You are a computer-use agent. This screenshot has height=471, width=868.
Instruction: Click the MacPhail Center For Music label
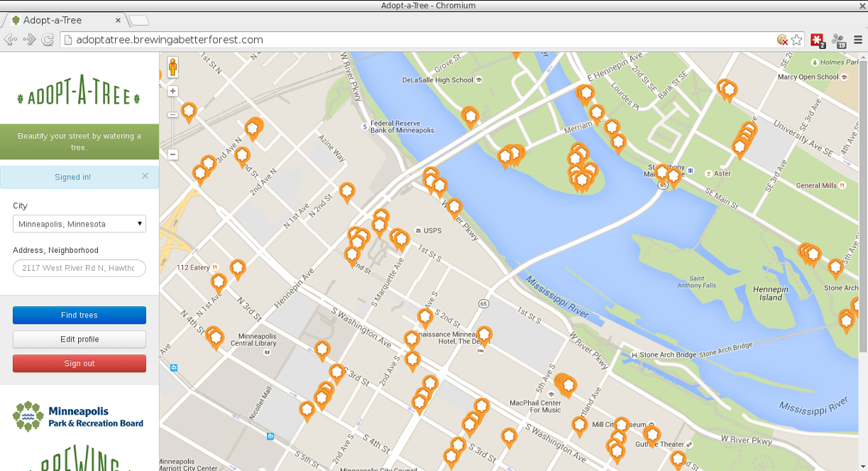(535, 406)
